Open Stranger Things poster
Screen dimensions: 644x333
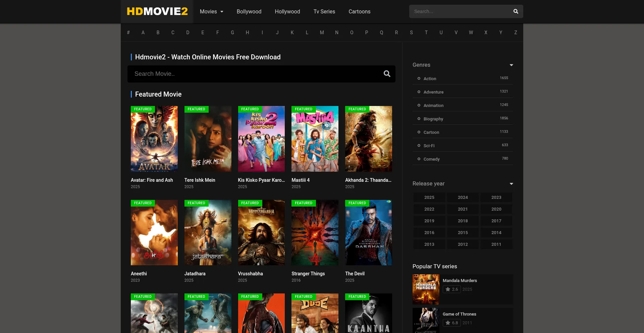tap(315, 233)
